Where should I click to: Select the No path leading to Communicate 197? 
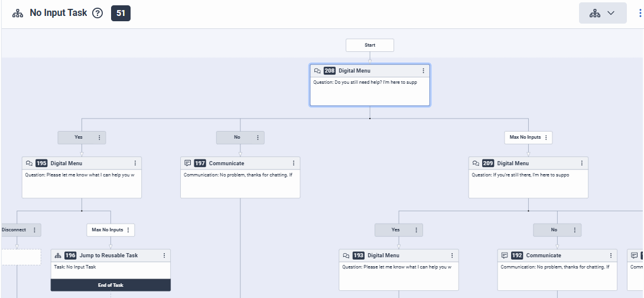click(236, 137)
